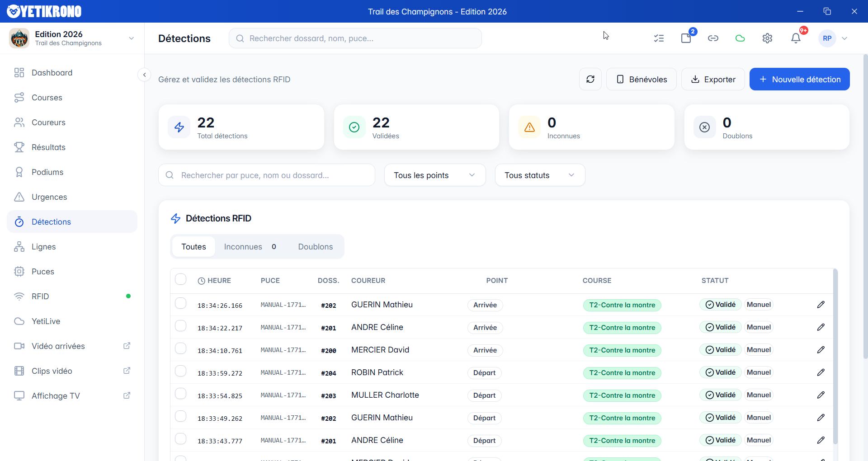Open the notifications bell
868x461 pixels.
796,38
